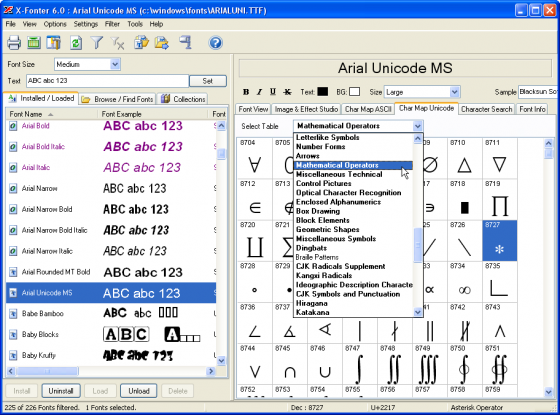
Task: Select the Baby Blocks font row
Action: click(111, 335)
